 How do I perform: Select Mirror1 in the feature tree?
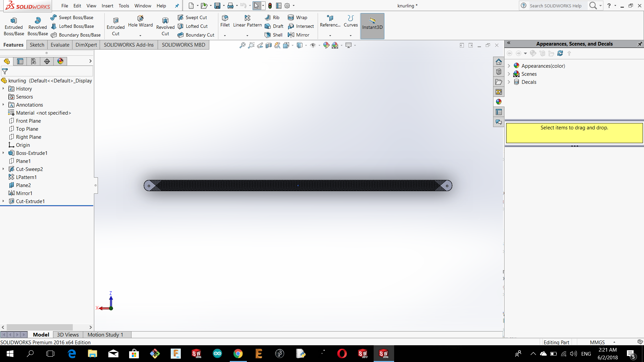click(x=24, y=193)
